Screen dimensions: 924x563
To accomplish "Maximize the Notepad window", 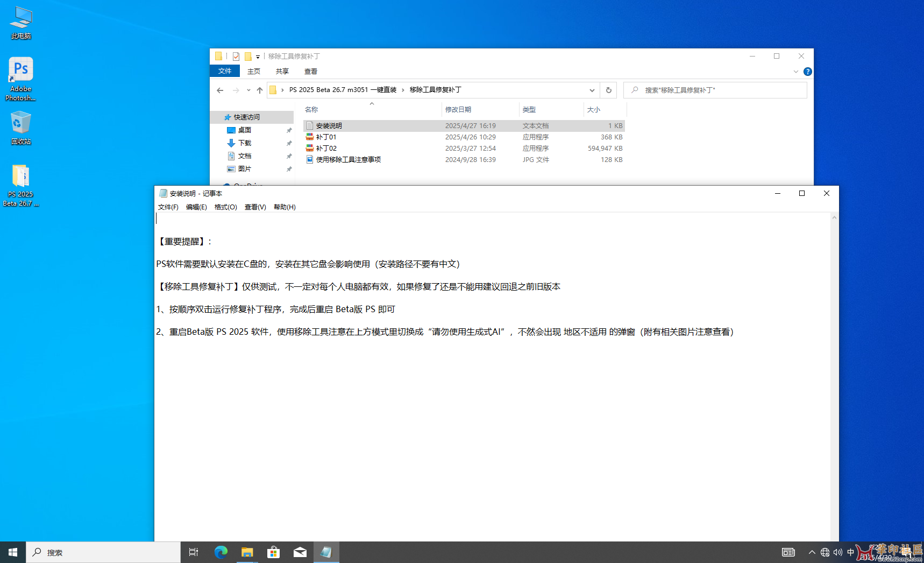I will (x=802, y=193).
